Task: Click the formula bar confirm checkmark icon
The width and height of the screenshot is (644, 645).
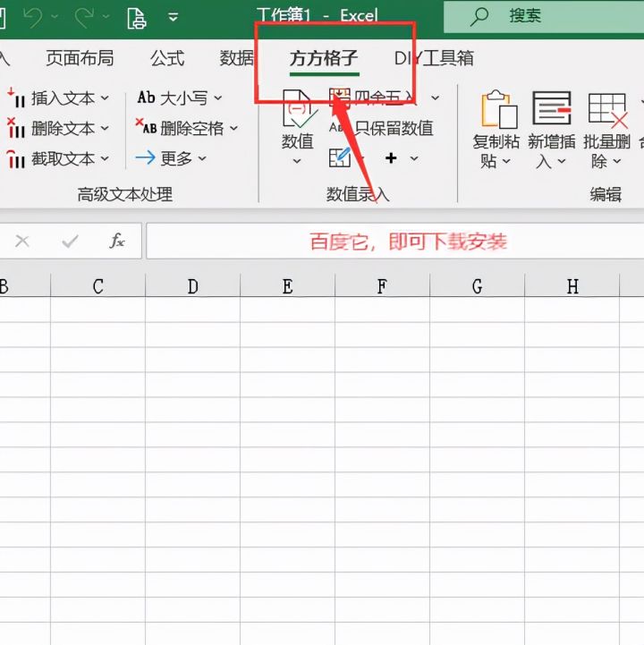Action: pos(70,241)
